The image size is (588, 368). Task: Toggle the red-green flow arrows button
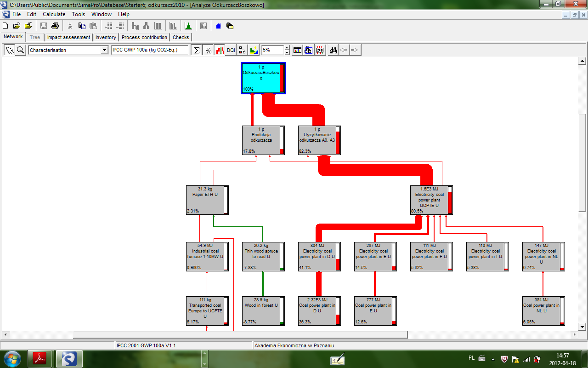219,50
